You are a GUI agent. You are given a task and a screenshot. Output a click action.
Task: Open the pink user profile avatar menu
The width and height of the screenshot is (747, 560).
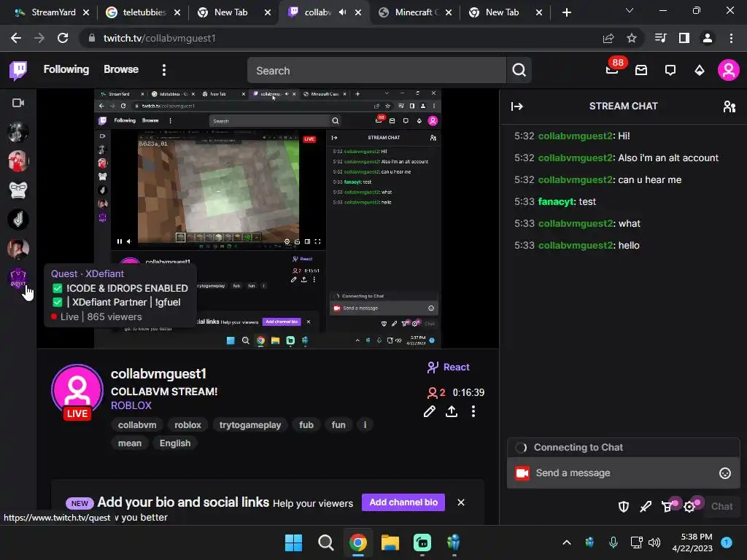729,71
